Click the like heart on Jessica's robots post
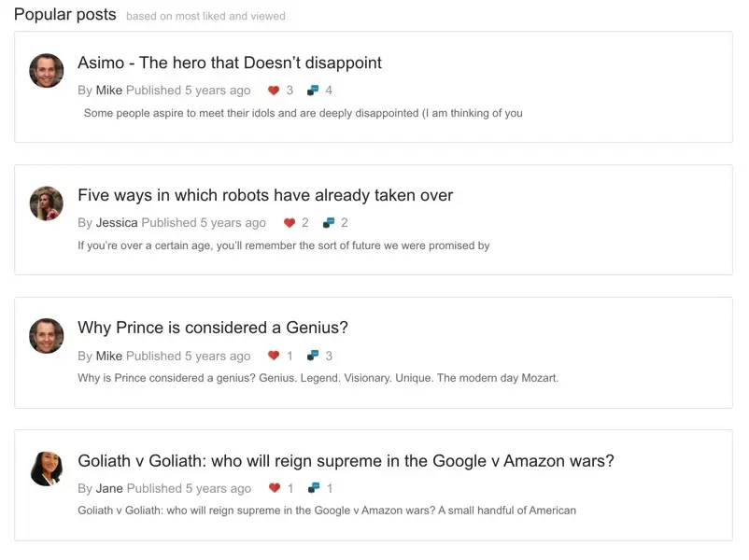Image resolution: width=749 pixels, height=560 pixels. (290, 223)
